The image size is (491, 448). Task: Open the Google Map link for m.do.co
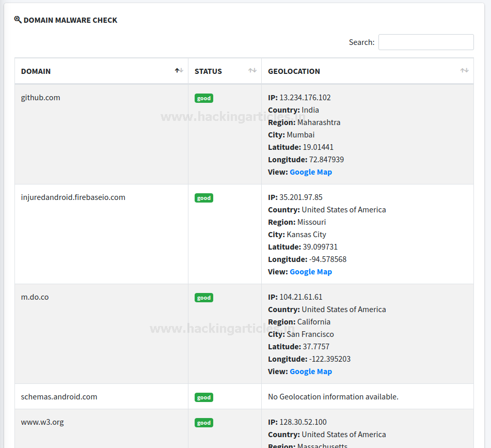click(311, 371)
